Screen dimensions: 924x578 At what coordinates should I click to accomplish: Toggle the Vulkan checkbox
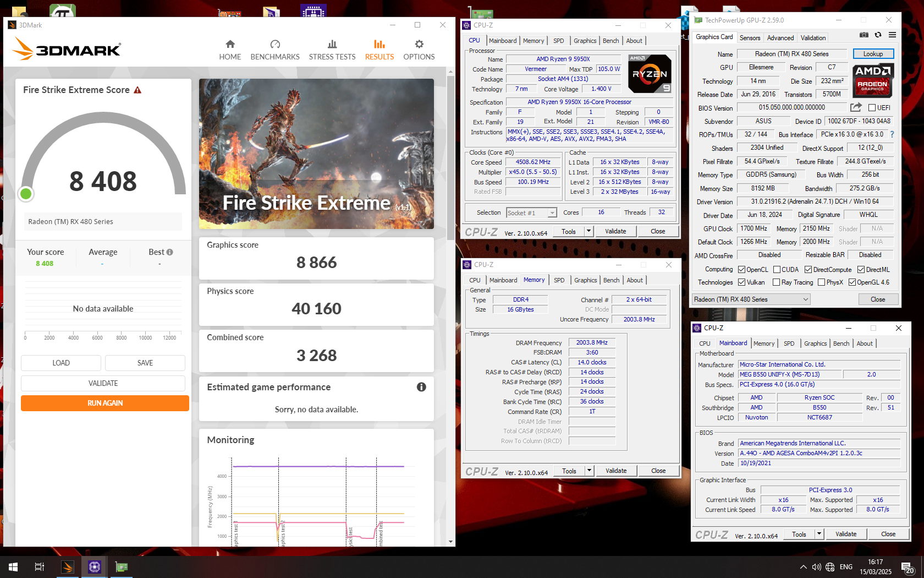(x=741, y=282)
